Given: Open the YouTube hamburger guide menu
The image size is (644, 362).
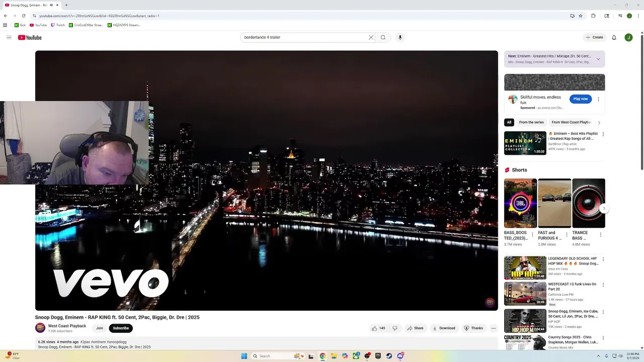Looking at the screenshot, I should (x=9, y=37).
